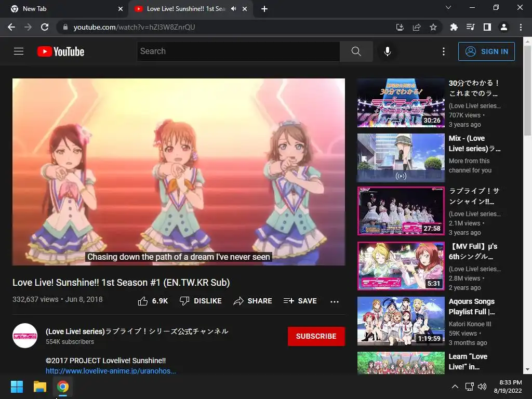Open the lovelive-anime.jp description link
The image size is (532, 399).
111,371
